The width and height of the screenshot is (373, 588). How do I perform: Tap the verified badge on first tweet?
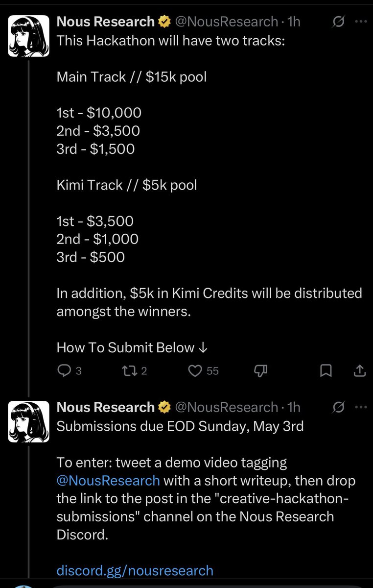[164, 22]
